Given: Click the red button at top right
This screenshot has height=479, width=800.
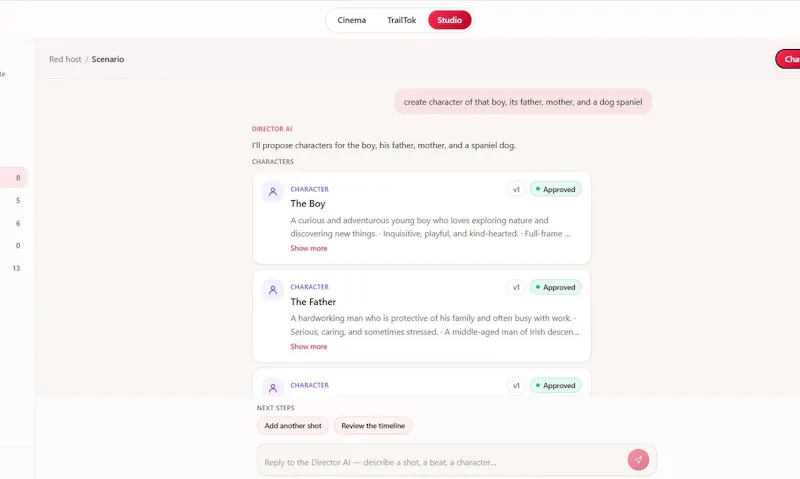Looking at the screenshot, I should [788, 59].
